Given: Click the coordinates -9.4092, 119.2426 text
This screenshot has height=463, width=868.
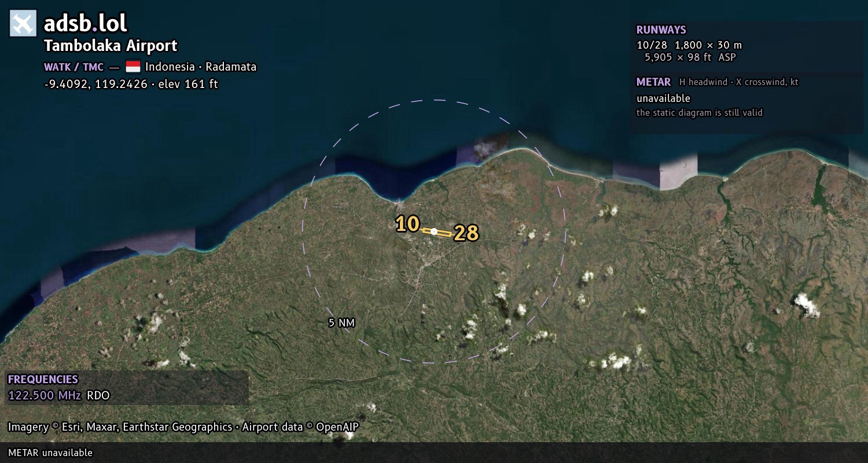Looking at the screenshot, I should 95,84.
